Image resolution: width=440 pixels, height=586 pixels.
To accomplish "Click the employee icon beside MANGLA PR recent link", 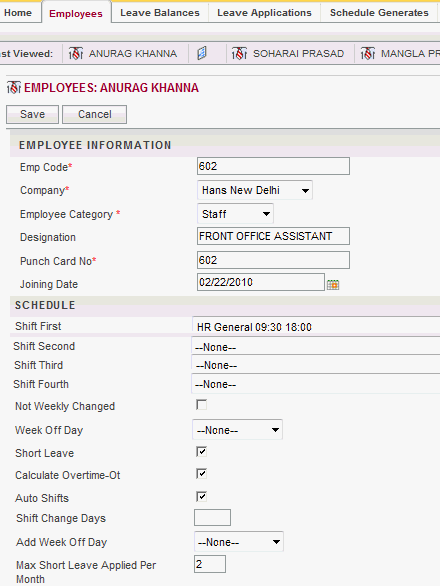I will (368, 54).
